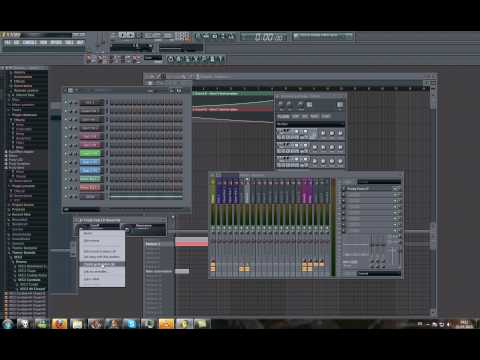
Task: Open the VIEW menu
Action: tap(43, 42)
